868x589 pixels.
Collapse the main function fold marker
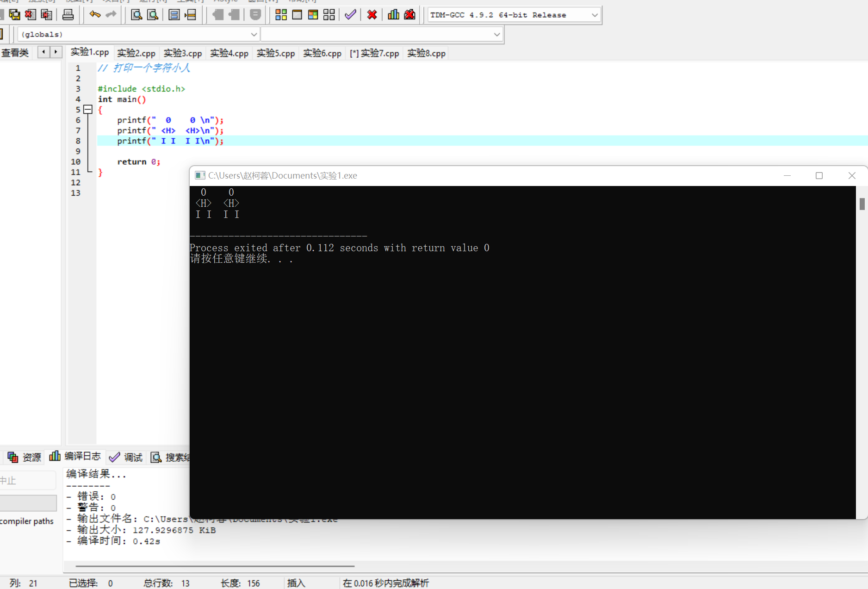(x=88, y=110)
